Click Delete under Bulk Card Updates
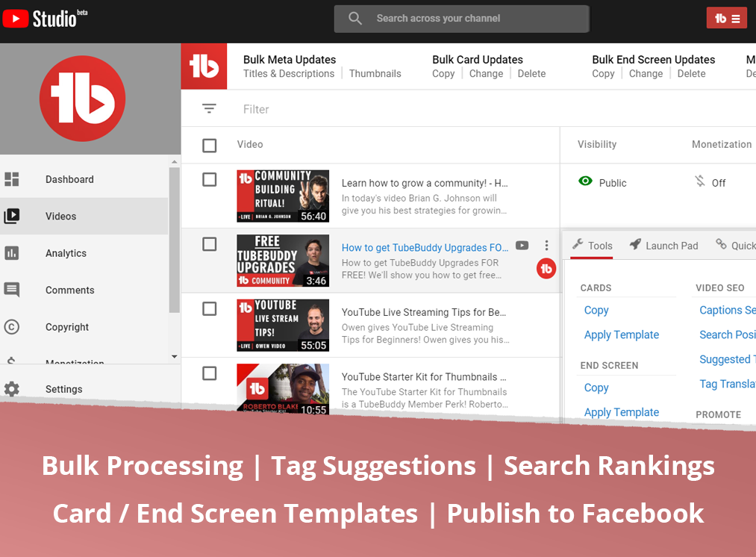756x557 pixels. (532, 74)
